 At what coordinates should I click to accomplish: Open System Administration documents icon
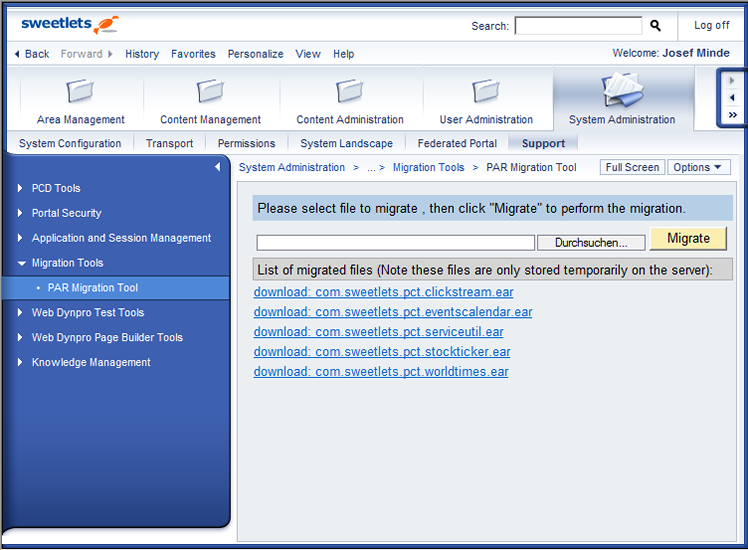[622, 89]
